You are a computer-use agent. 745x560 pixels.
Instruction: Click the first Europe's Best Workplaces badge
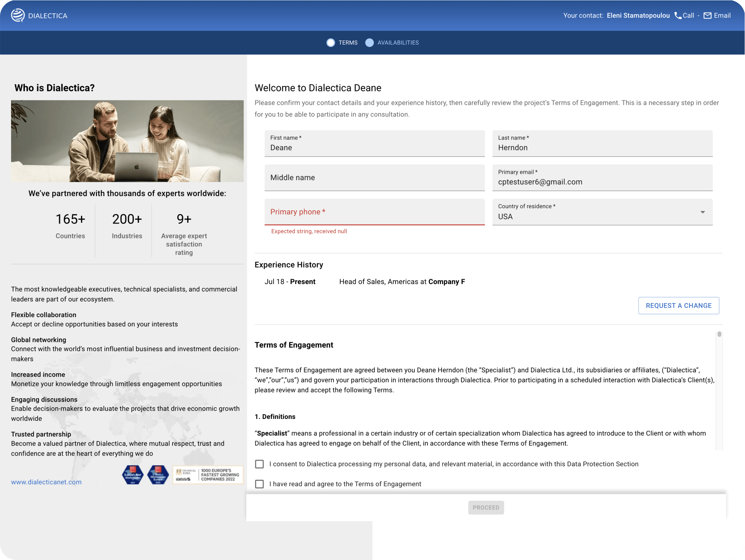click(x=133, y=475)
